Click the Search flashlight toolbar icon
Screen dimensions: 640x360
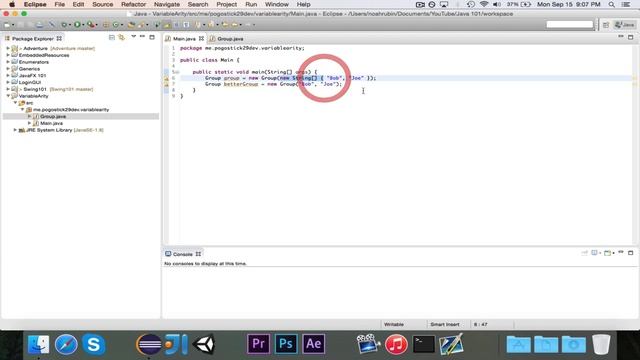coord(141,25)
